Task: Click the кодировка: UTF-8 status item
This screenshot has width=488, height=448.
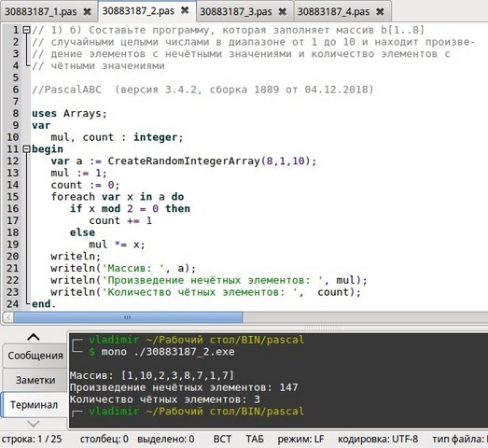Action: (x=378, y=439)
